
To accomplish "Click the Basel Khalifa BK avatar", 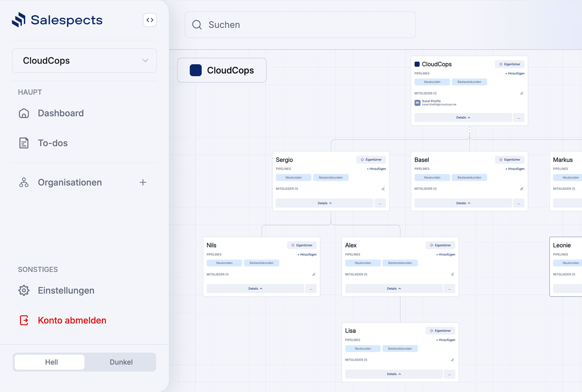I will point(417,103).
